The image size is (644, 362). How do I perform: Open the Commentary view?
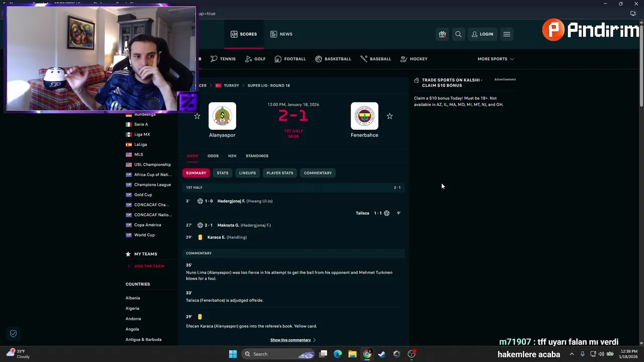coord(317,173)
